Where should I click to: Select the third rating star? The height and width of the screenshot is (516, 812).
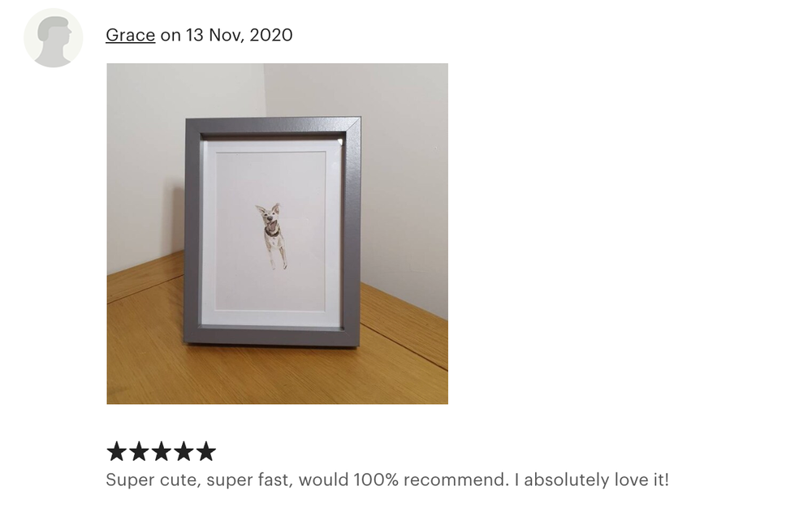tap(161, 451)
